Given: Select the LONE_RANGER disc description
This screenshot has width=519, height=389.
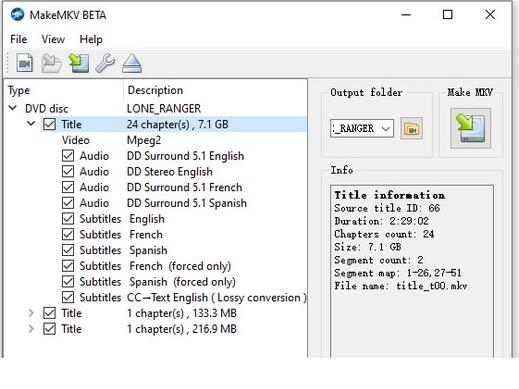Looking at the screenshot, I should (x=164, y=109).
